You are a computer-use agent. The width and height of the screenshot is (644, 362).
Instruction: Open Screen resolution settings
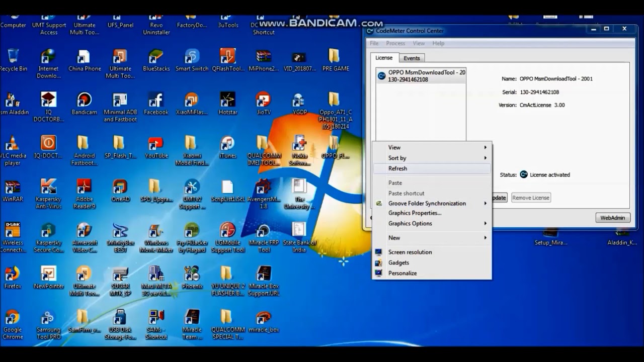click(x=431, y=252)
